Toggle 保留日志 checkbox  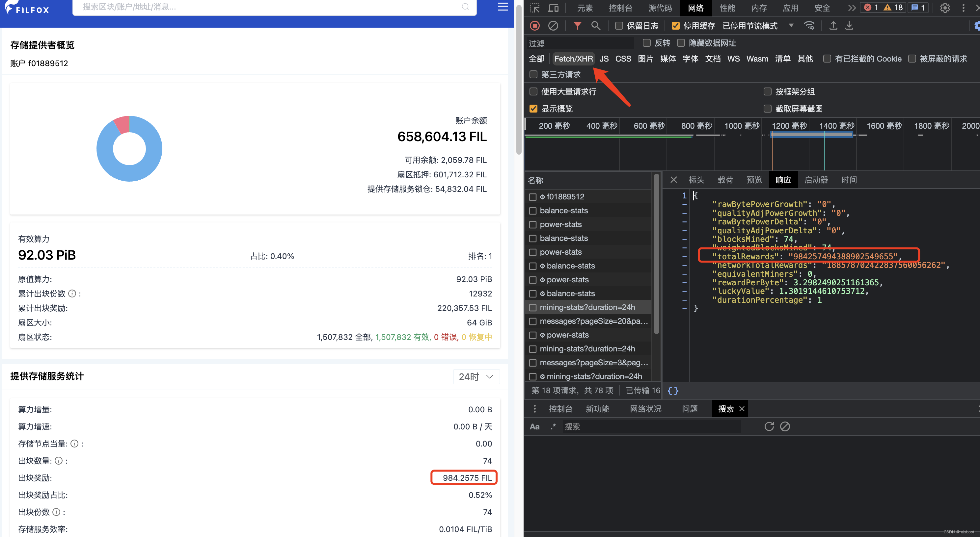[x=619, y=26]
